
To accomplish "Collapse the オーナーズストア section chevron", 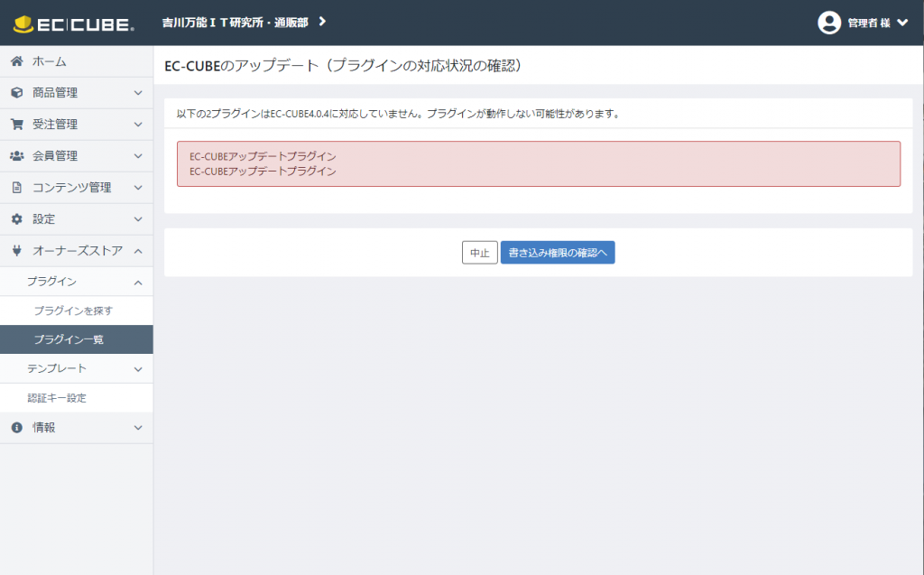I will (138, 251).
